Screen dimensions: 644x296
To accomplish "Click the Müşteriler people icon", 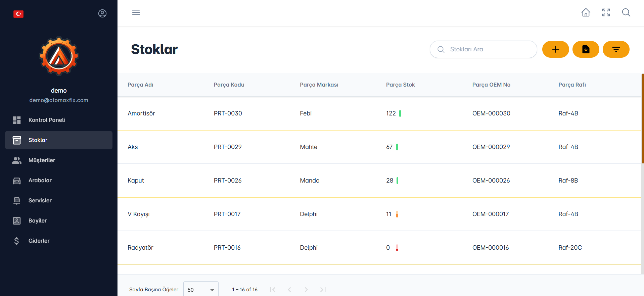I will click(17, 160).
